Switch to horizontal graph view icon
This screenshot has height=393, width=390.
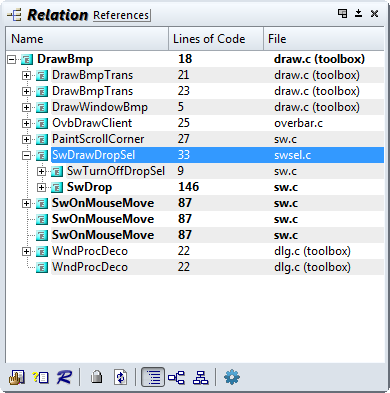(176, 377)
